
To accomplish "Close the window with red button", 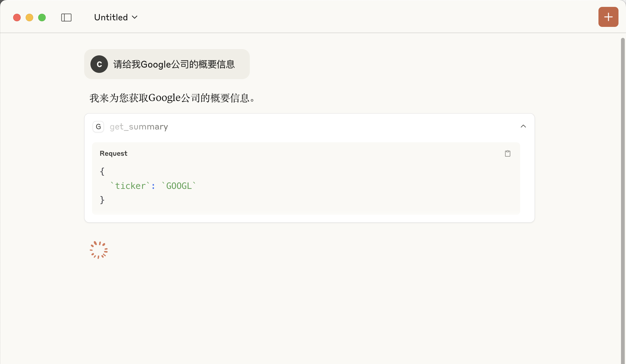I will pyautogui.click(x=17, y=18).
